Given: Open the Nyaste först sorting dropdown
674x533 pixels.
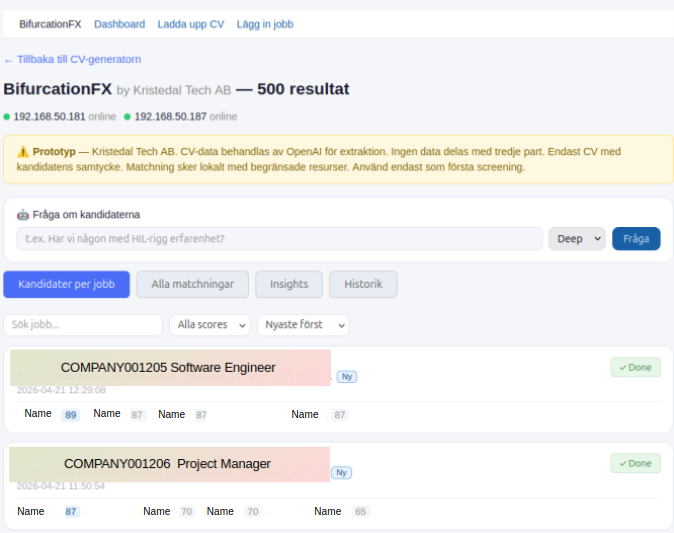Looking at the screenshot, I should (x=303, y=325).
